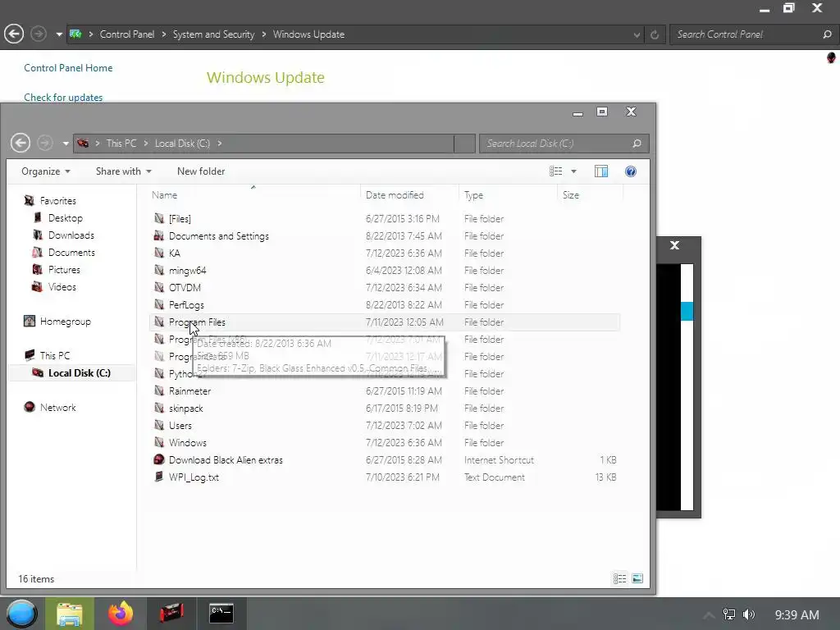The image size is (840, 630).
Task: Toggle the preview pane icon
Action: tap(601, 171)
